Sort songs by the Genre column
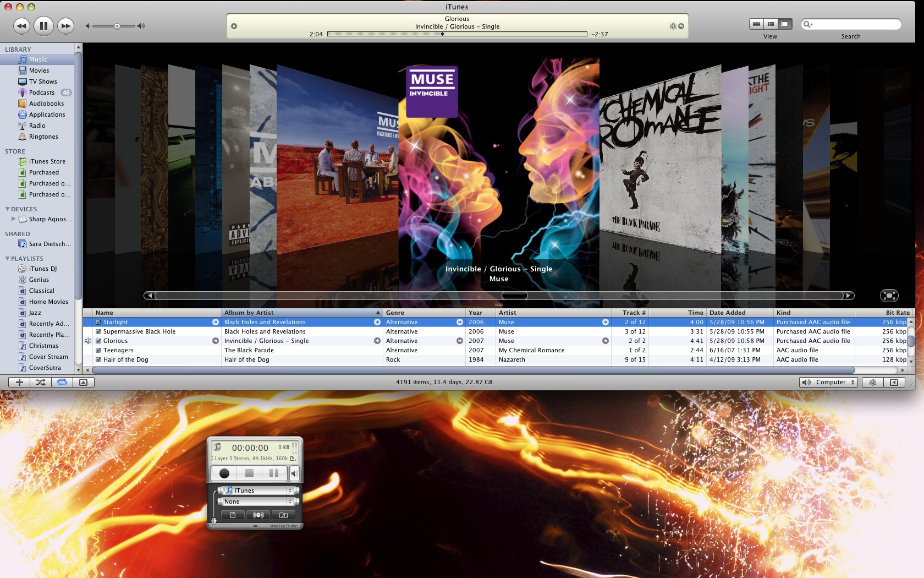Screen dimensions: 924x578 pos(424,313)
